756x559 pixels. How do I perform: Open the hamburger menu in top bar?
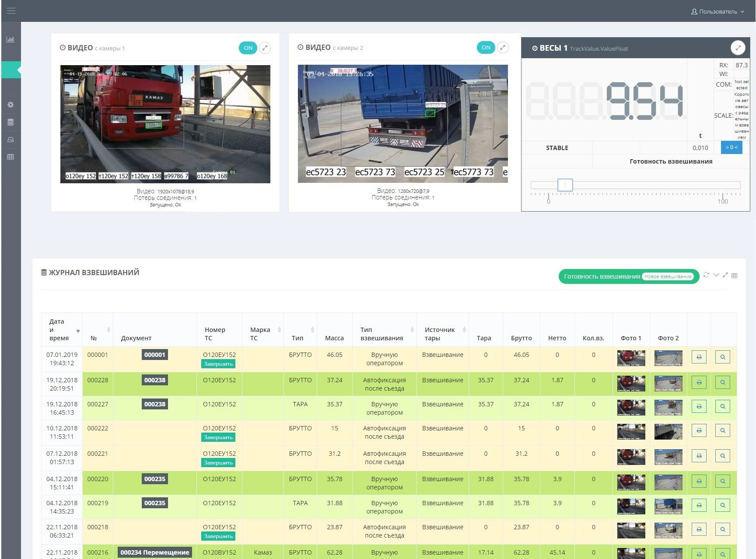click(11, 11)
